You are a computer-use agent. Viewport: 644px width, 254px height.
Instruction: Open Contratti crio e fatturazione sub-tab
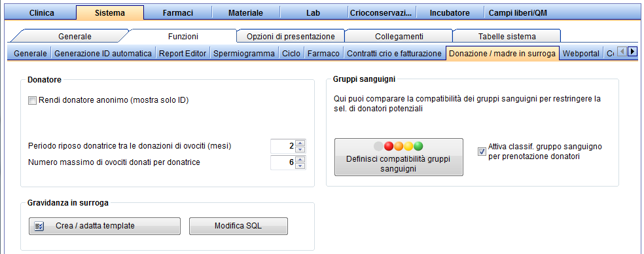[x=394, y=54]
